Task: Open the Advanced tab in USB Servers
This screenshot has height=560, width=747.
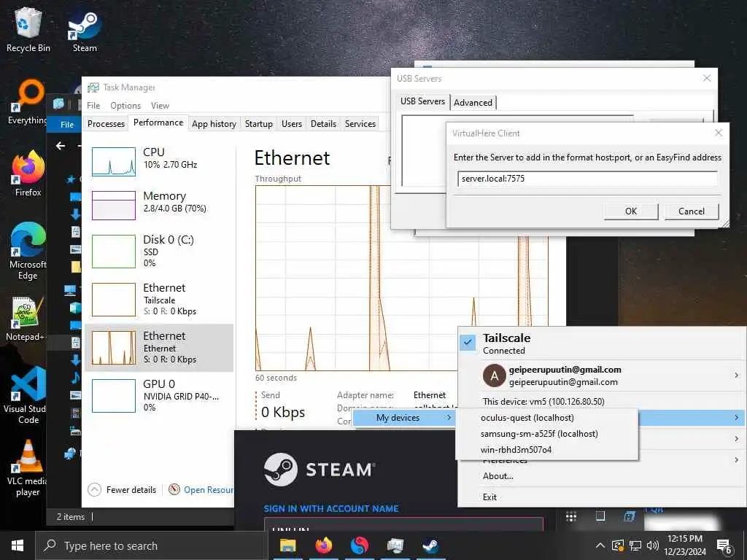Action: [x=473, y=102]
